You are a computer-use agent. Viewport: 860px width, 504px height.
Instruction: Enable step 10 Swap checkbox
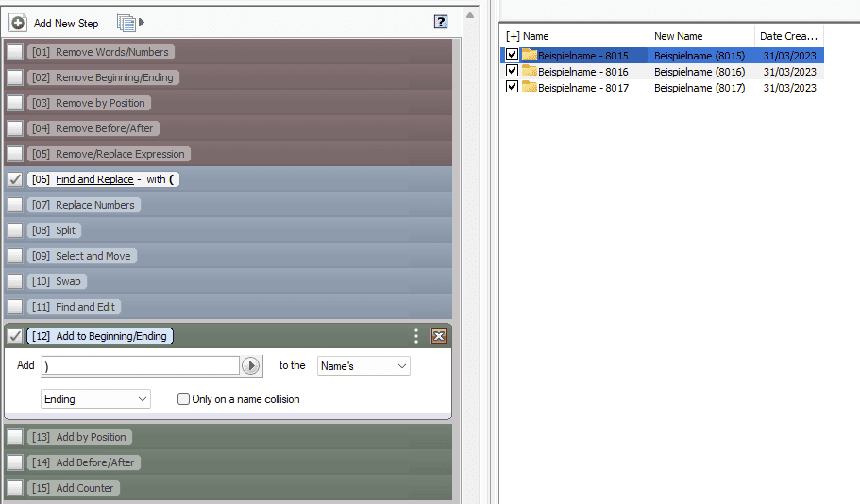(x=15, y=281)
